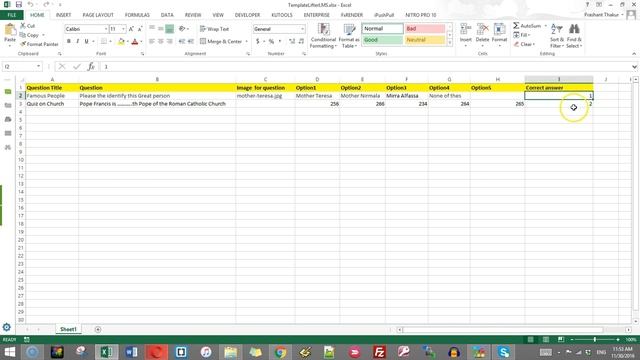Click Find & Select binoculars icon
Screen dimensions: 640x360
pos(574,29)
